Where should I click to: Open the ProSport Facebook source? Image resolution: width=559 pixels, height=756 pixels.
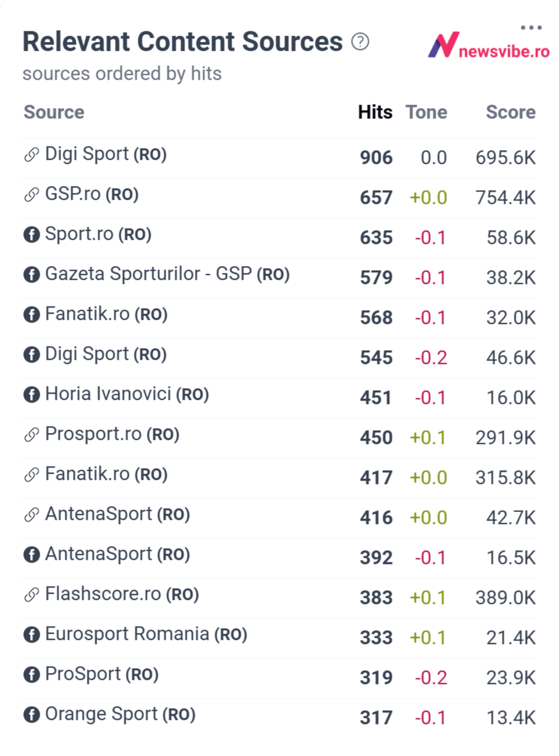tap(102, 675)
